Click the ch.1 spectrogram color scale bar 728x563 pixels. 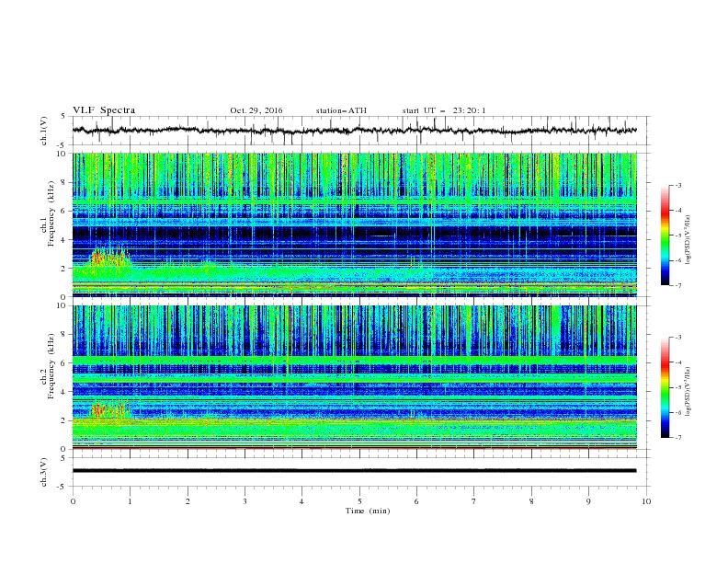point(665,235)
